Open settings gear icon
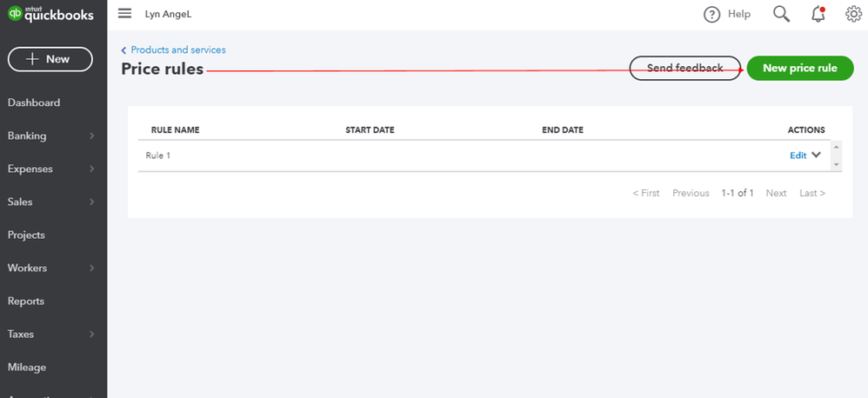The image size is (868, 398). 854,14
